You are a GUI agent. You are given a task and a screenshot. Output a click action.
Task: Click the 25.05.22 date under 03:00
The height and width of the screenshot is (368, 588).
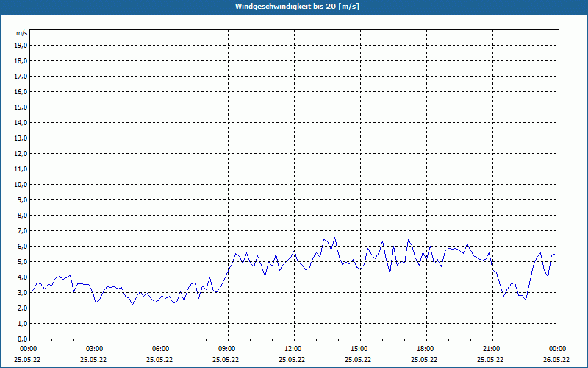tap(93, 359)
